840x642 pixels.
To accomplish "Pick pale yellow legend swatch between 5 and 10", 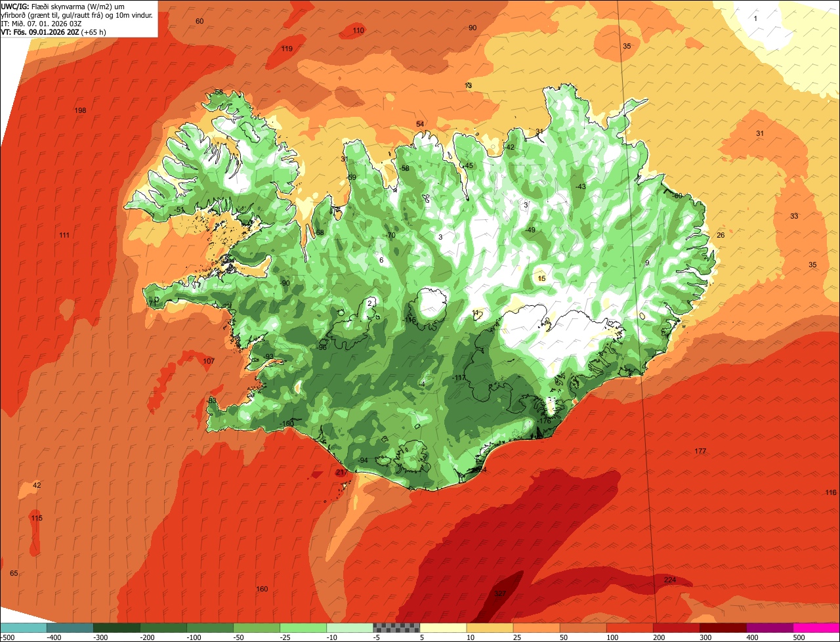I will 443,628.
